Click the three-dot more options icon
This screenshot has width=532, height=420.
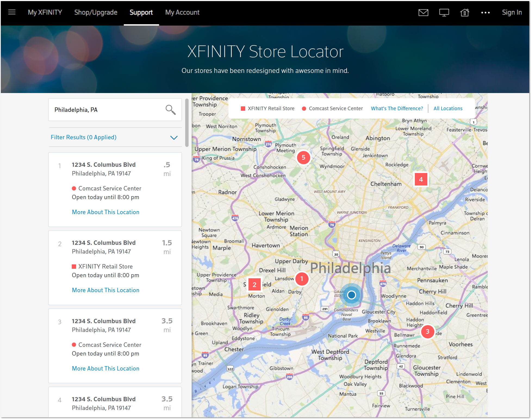click(485, 13)
